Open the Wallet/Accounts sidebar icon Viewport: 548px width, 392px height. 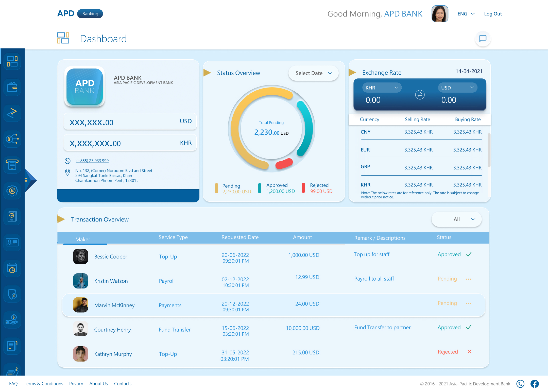[12, 88]
